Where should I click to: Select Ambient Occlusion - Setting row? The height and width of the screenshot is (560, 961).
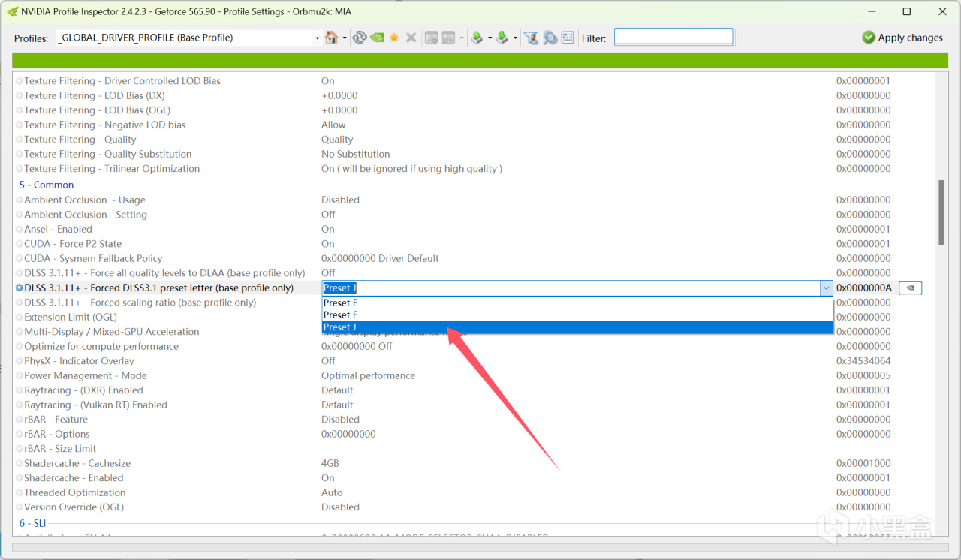point(86,214)
